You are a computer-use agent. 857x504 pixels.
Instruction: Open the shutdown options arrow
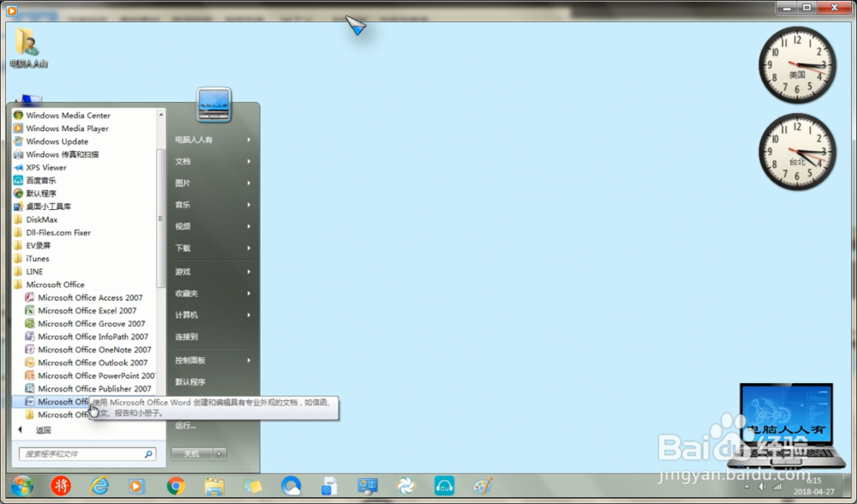click(219, 453)
